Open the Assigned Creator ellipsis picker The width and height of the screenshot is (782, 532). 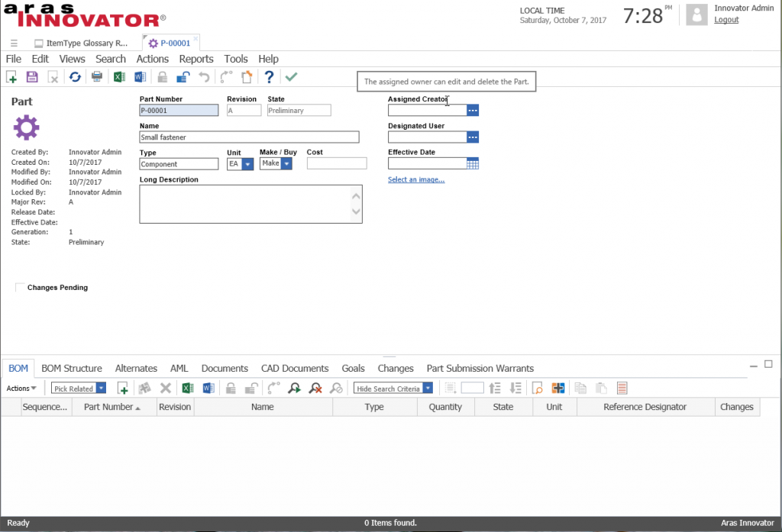coord(472,110)
